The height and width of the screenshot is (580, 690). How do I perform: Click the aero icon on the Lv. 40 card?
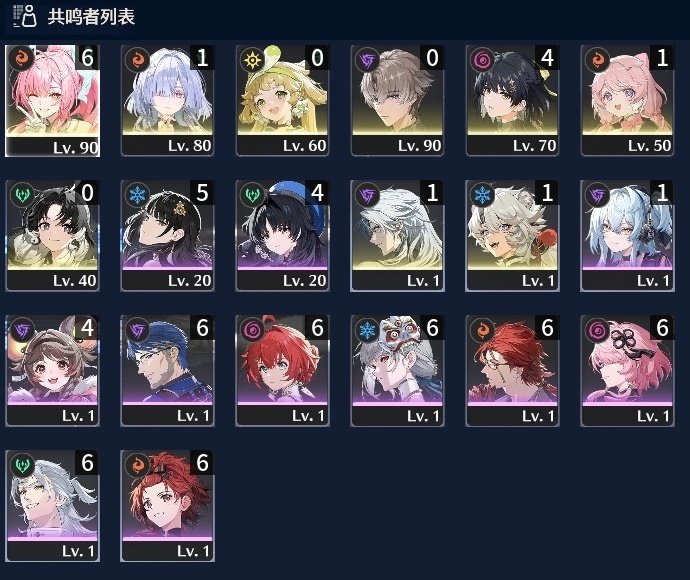point(22,194)
